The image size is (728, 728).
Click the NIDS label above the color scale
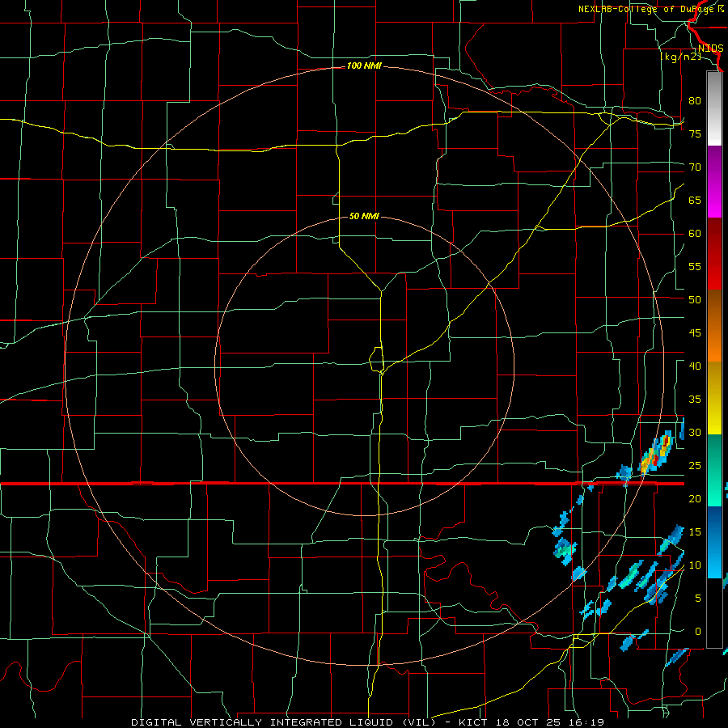[710, 49]
